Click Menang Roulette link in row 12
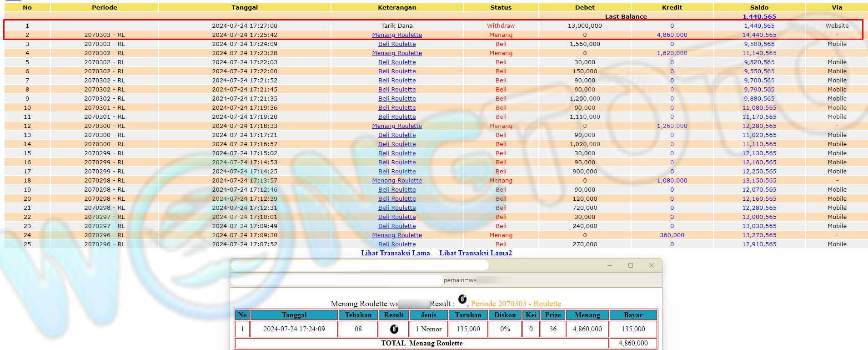This screenshot has width=868, height=350. [396, 126]
